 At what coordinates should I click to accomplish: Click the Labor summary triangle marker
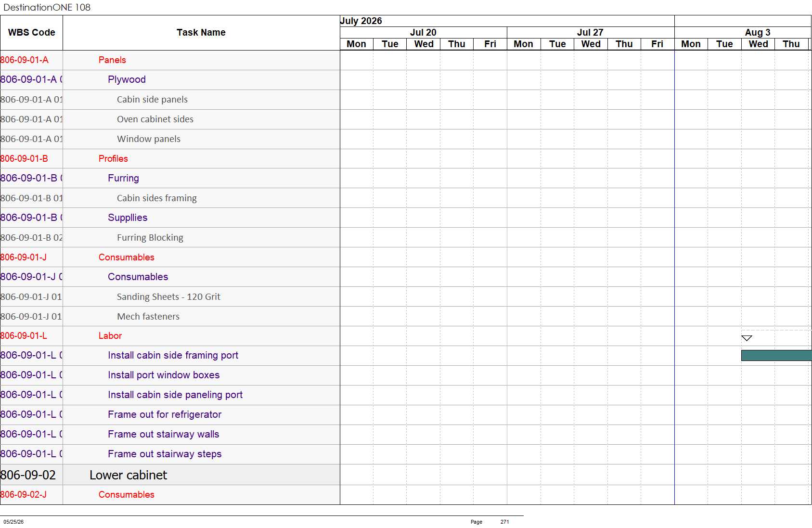747,338
